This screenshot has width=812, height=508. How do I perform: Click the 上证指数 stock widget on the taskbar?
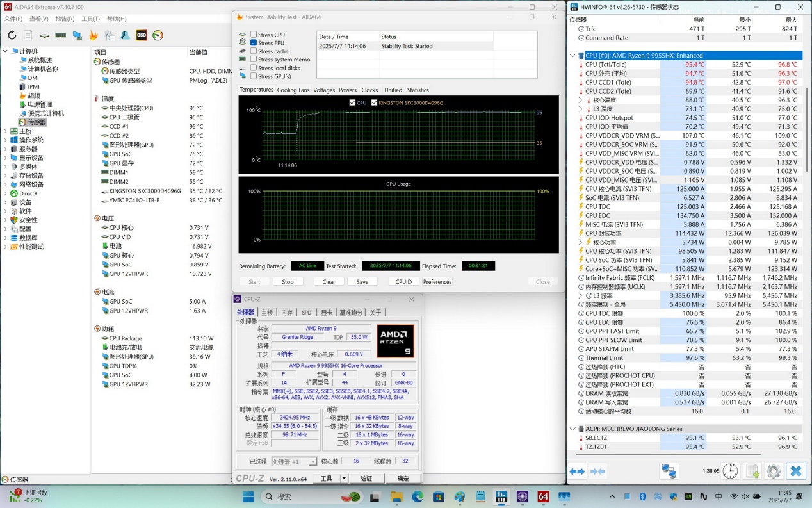click(x=27, y=496)
